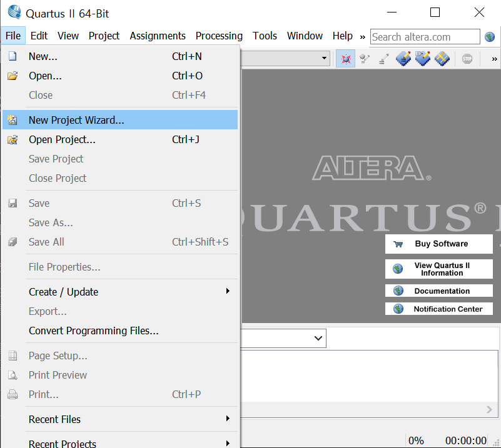This screenshot has height=448, width=501.
Task: Click the New Project Wizard icon
Action: [13, 120]
